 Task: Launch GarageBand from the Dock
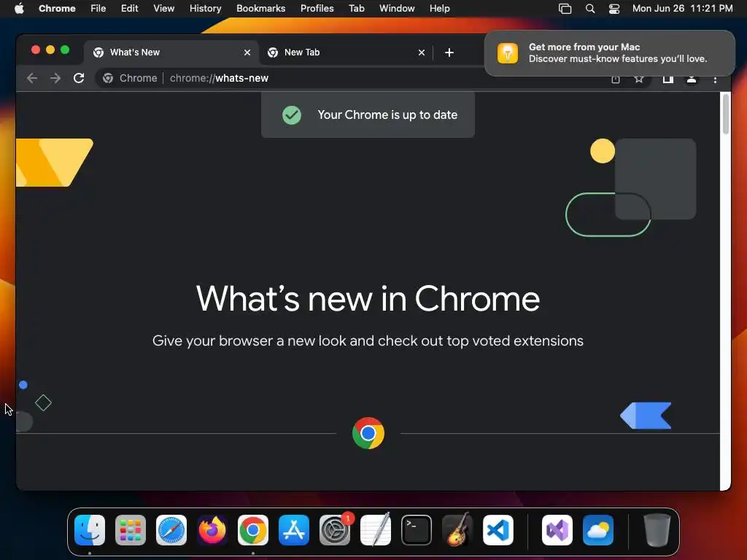(457, 530)
